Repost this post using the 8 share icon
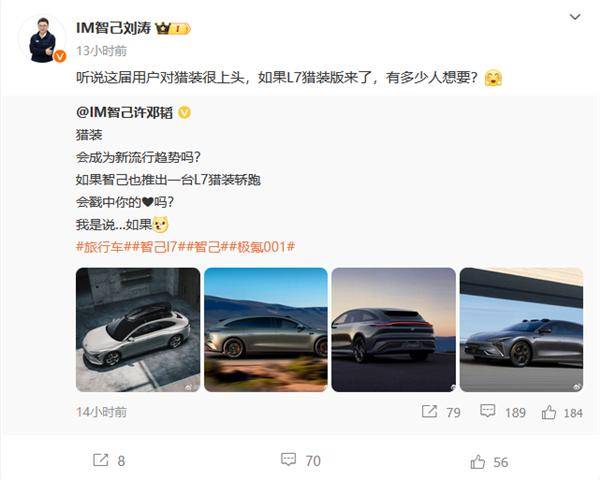The height and width of the screenshot is (480, 600). 101,460
